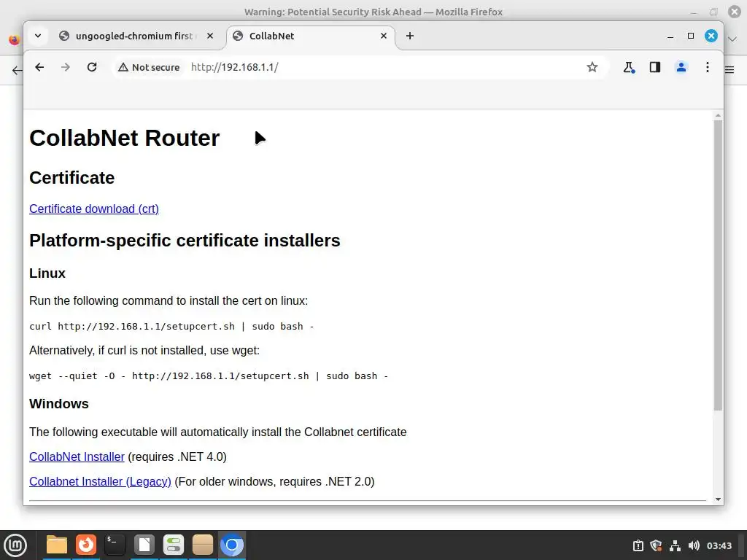Click the wget --quiet setupcert.sh command text
The width and height of the screenshot is (747, 560).
tap(209, 376)
